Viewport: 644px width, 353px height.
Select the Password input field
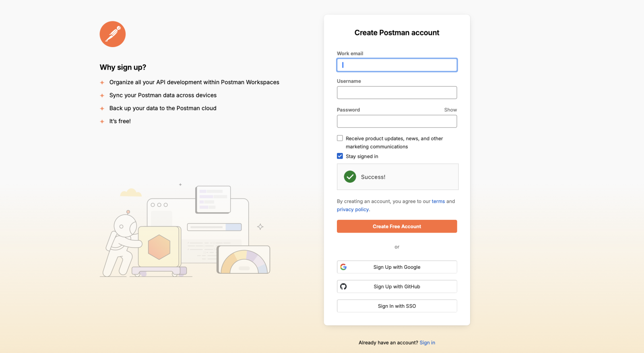397,121
